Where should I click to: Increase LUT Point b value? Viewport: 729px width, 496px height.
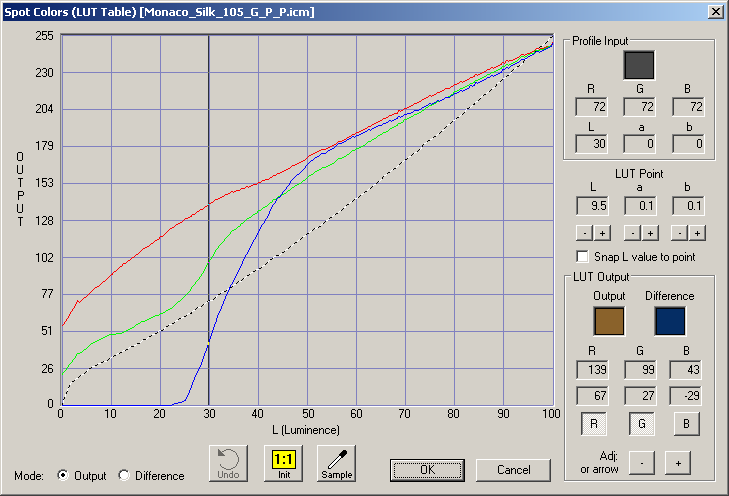coord(697,233)
